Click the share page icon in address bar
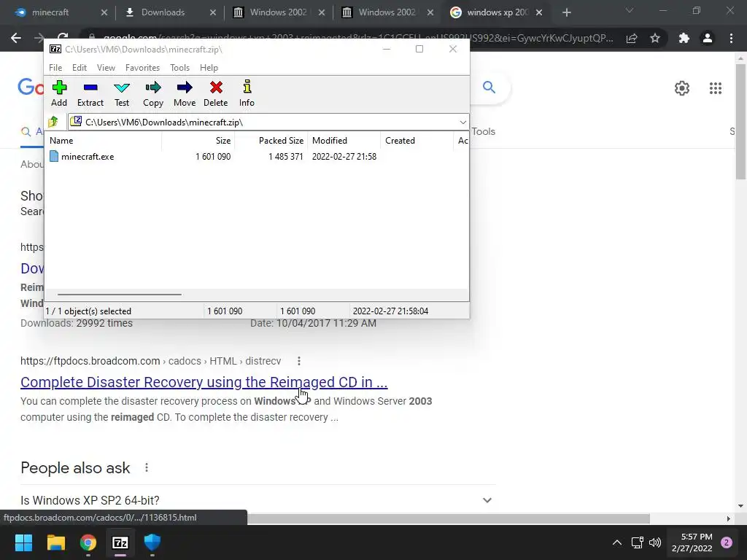 (x=632, y=38)
